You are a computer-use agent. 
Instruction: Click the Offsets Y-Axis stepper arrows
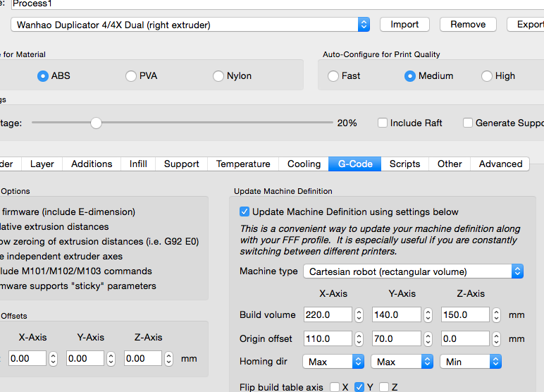pyautogui.click(x=111, y=359)
